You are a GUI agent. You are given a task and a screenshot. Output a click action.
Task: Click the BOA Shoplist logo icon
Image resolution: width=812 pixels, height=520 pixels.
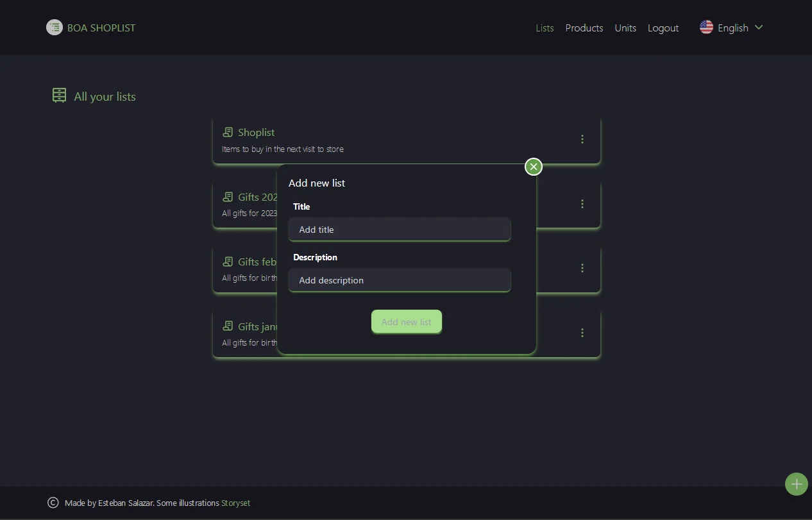click(x=55, y=28)
